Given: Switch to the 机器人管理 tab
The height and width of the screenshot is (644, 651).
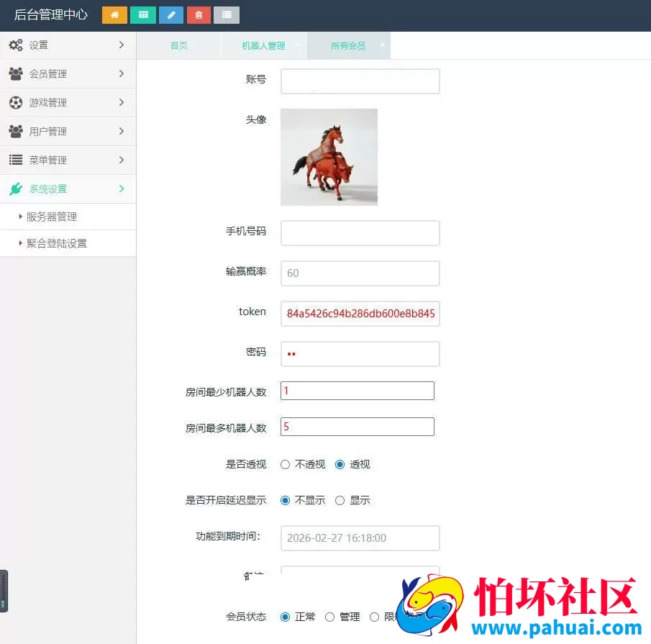Looking at the screenshot, I should point(264,45).
